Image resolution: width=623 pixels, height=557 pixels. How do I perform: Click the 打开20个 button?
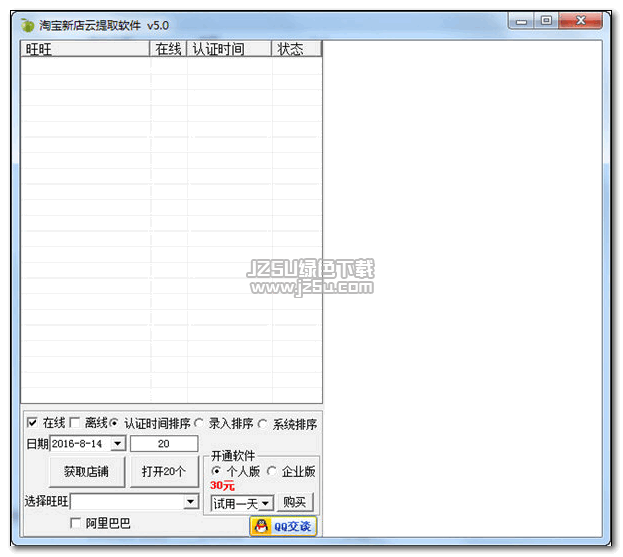coord(164,472)
